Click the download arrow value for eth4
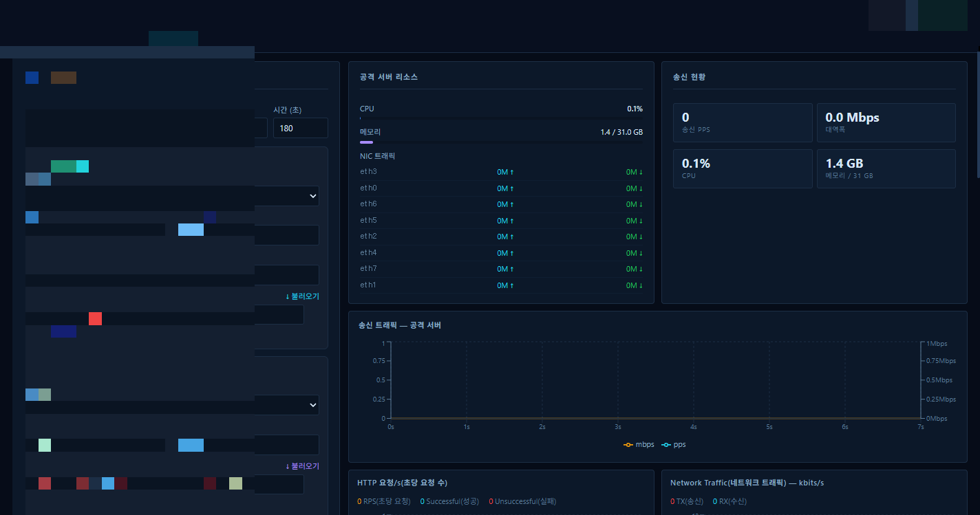This screenshot has height=515, width=980. pos(635,253)
